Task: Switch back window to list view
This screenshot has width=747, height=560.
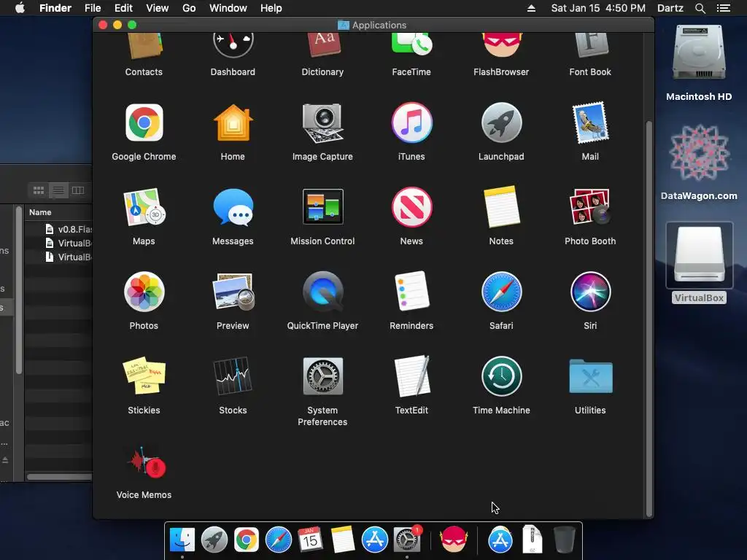Action: (58, 190)
